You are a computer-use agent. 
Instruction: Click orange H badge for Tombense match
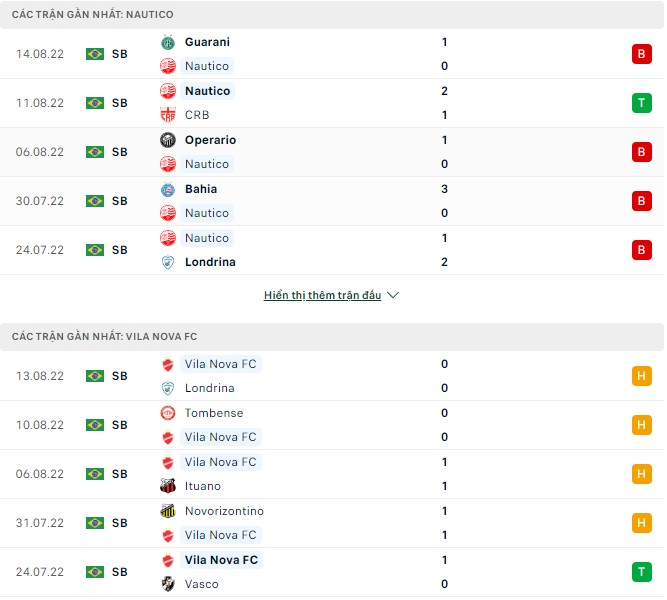[641, 425]
